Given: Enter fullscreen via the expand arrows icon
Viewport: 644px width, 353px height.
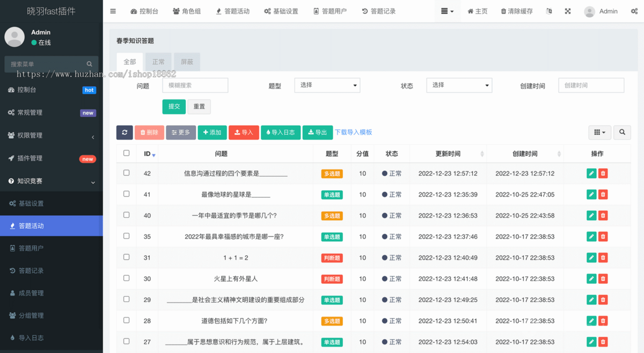Looking at the screenshot, I should point(567,11).
